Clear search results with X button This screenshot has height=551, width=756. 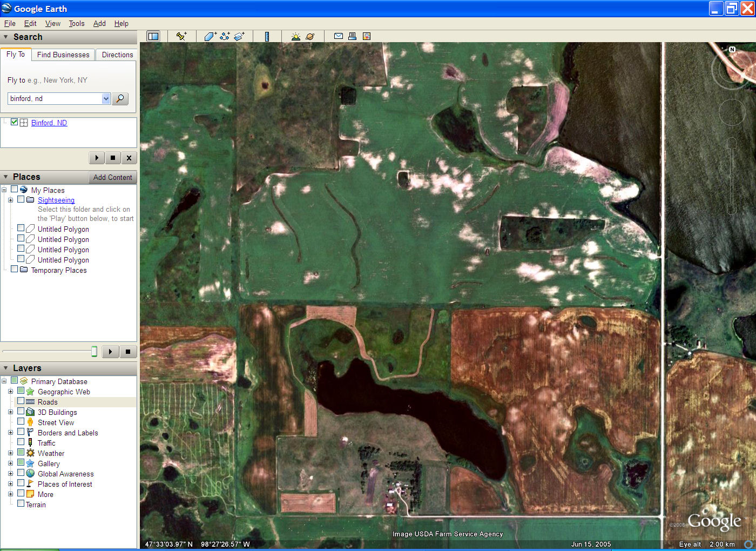pos(129,158)
